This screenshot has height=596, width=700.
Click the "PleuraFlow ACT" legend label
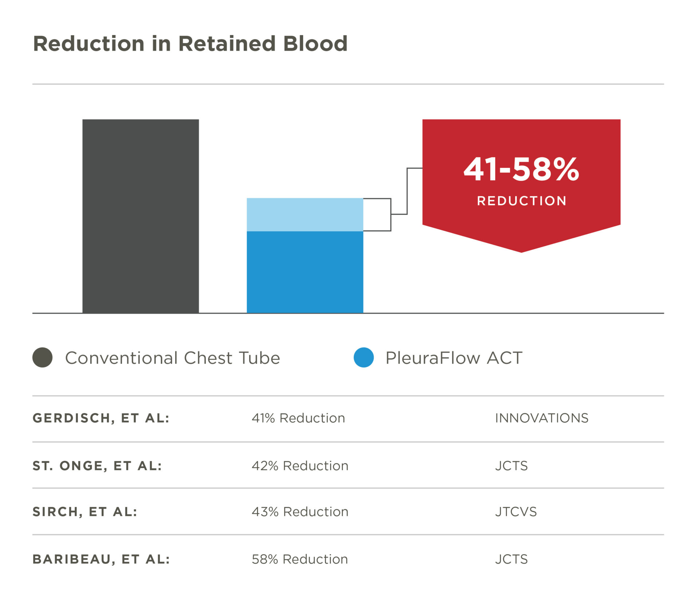click(x=454, y=358)
